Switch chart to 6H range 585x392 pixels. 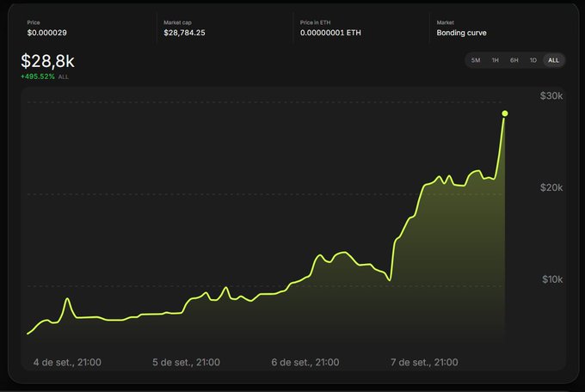pyautogui.click(x=514, y=60)
